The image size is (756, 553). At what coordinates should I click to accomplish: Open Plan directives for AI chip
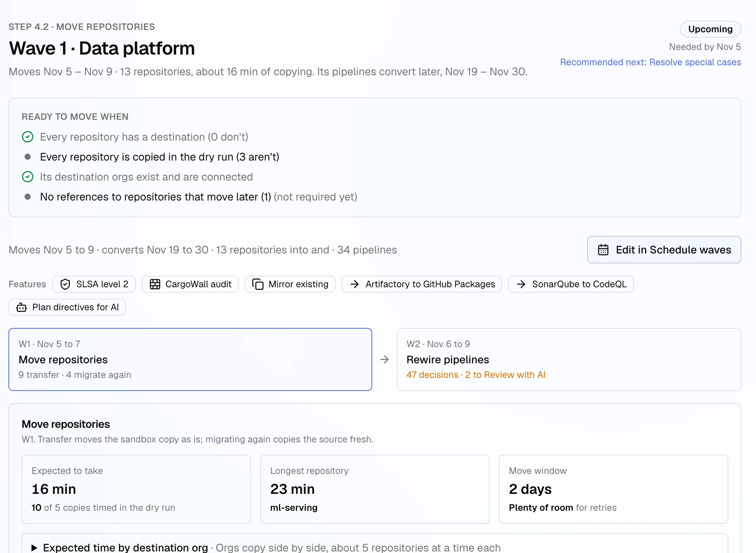(67, 308)
